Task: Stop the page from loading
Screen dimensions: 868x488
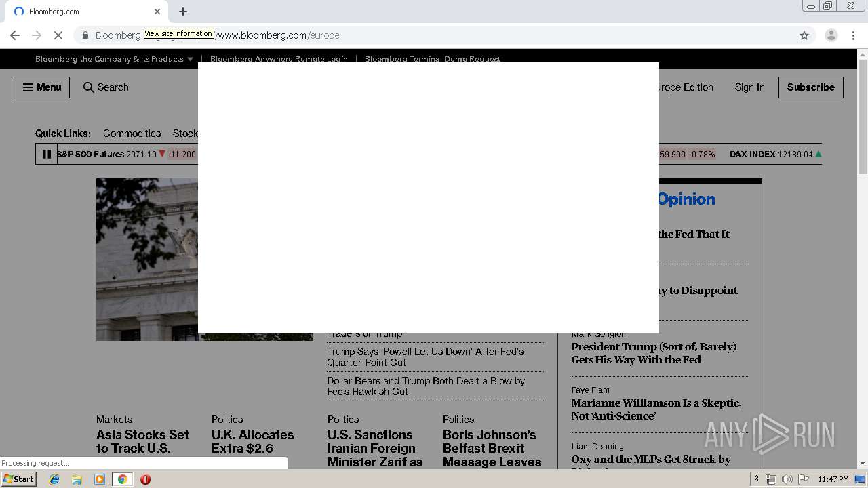Action: pyautogui.click(x=58, y=35)
